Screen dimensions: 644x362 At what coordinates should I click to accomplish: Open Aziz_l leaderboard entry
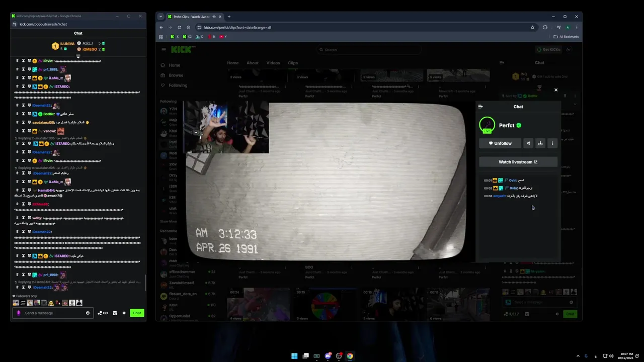[x=91, y=43]
